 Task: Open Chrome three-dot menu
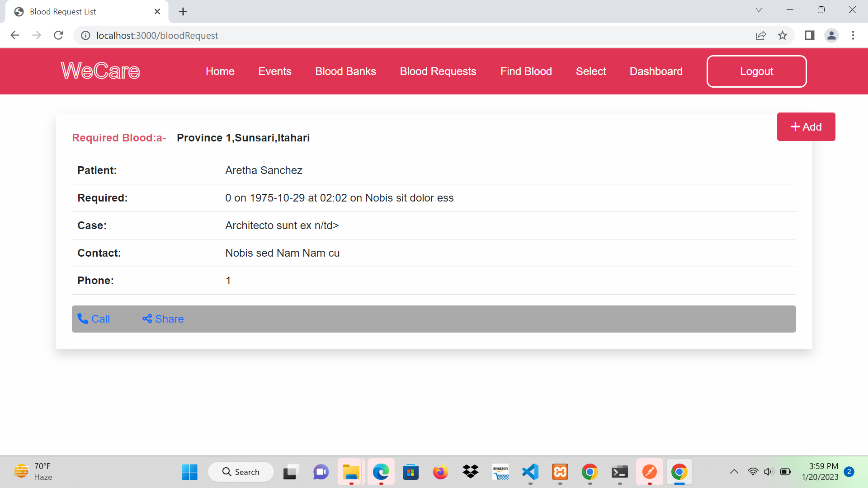pos(853,35)
